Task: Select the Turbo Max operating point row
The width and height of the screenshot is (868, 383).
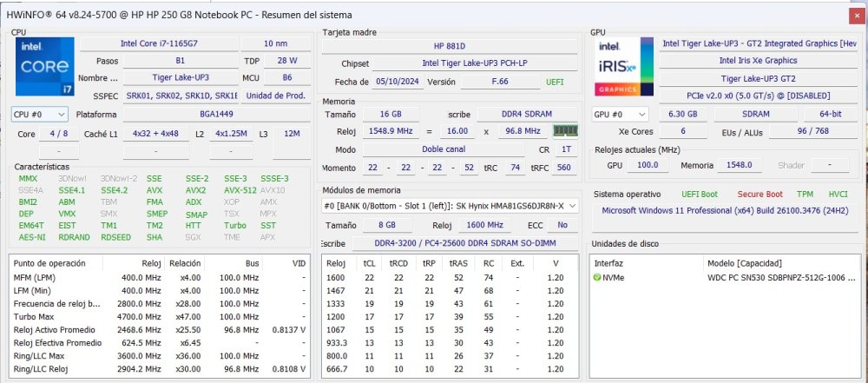Action: click(160, 316)
